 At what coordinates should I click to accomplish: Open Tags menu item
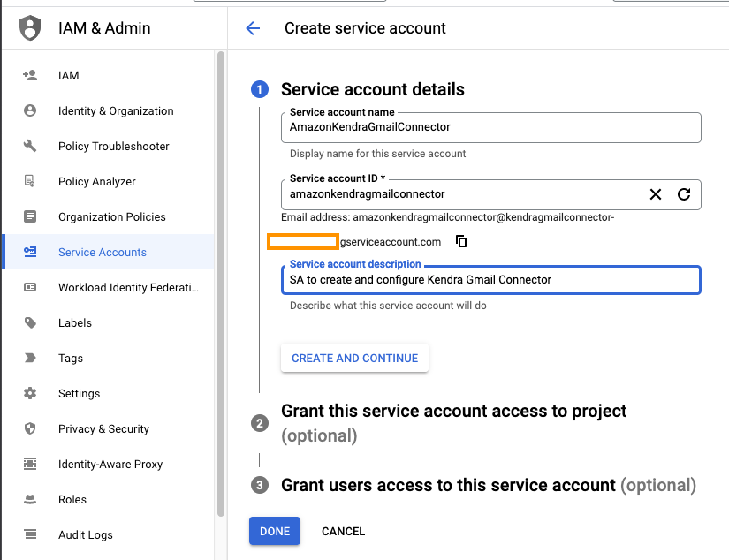pyautogui.click(x=108, y=358)
